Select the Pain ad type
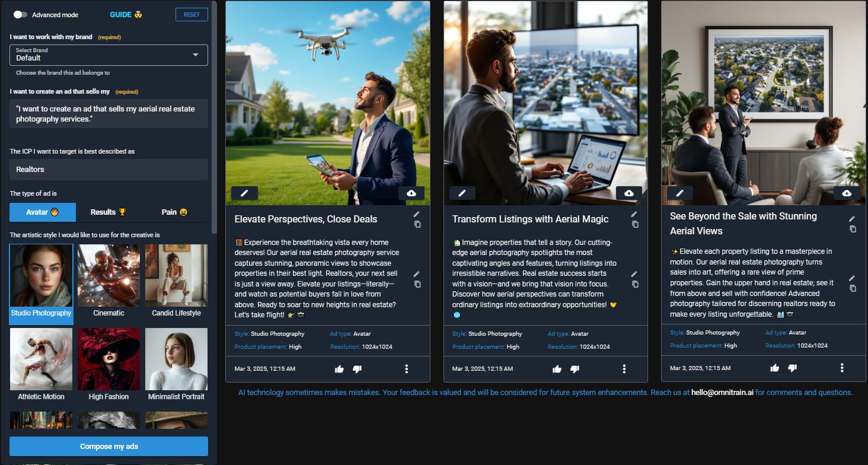Image resolution: width=868 pixels, height=465 pixels. 175,212
